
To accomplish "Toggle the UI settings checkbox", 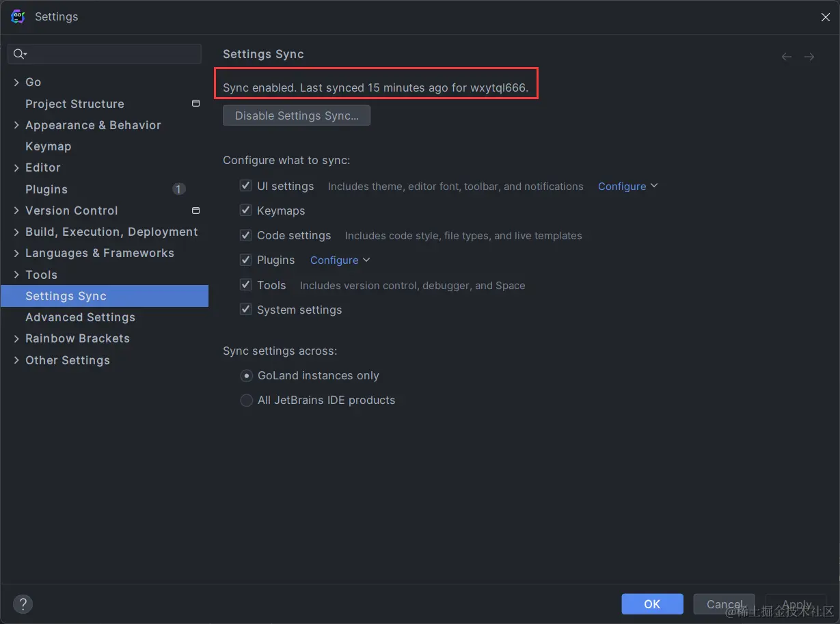I will 246,186.
